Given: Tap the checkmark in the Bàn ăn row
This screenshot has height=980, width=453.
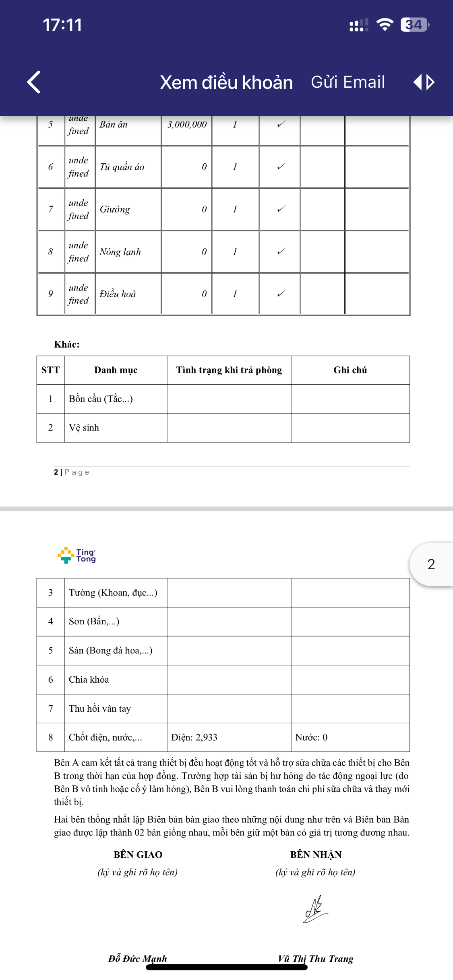Looking at the screenshot, I should coord(281,124).
